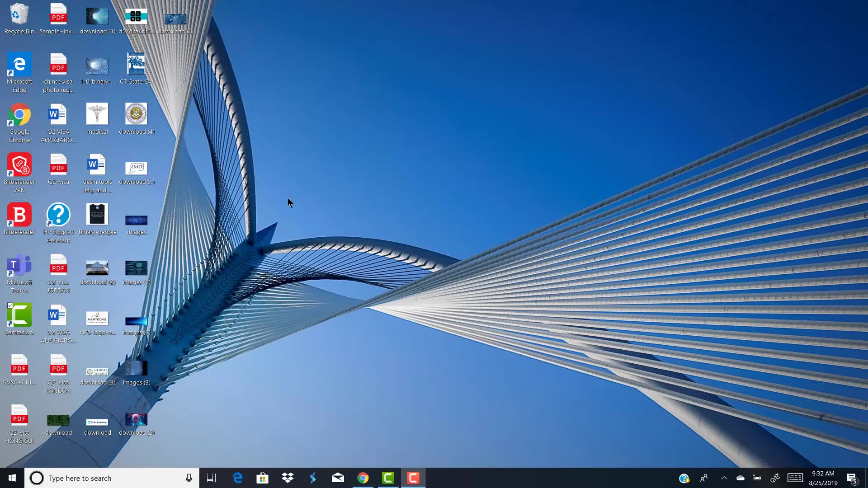The height and width of the screenshot is (488, 868).
Task: Open the blue lightning app on taskbar
Action: pos(313,478)
